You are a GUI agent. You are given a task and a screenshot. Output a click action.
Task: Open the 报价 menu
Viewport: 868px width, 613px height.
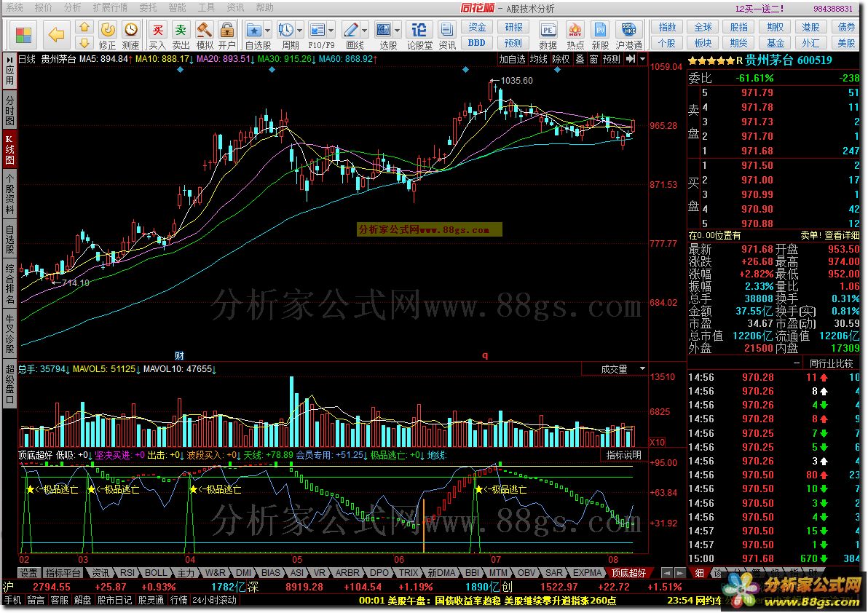coord(43,7)
